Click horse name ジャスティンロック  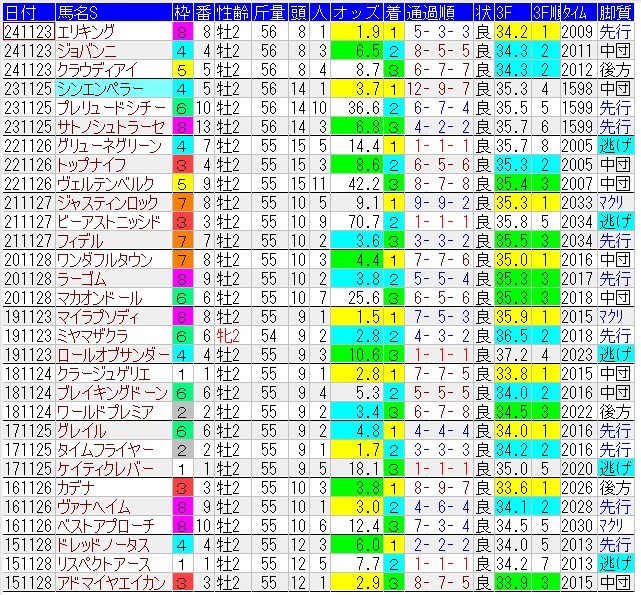tap(108, 203)
